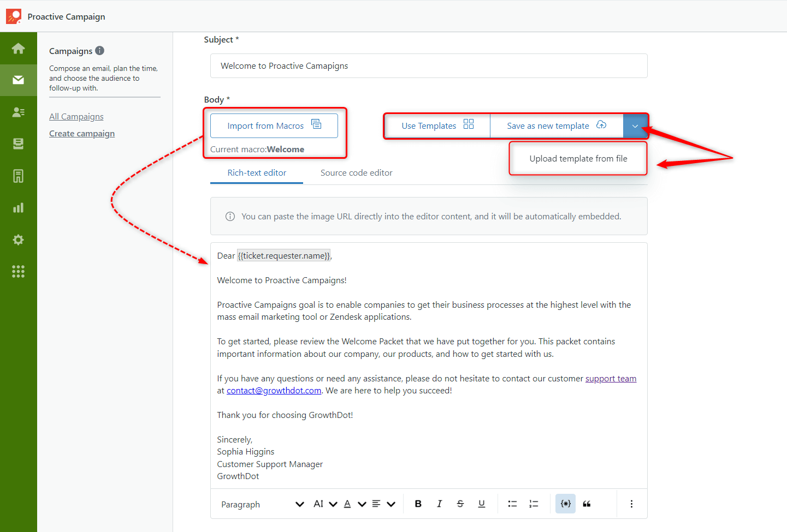This screenshot has height=532, width=787.
Task: Click the 'Sophia Higgins' signature line
Action: pyautogui.click(x=246, y=452)
